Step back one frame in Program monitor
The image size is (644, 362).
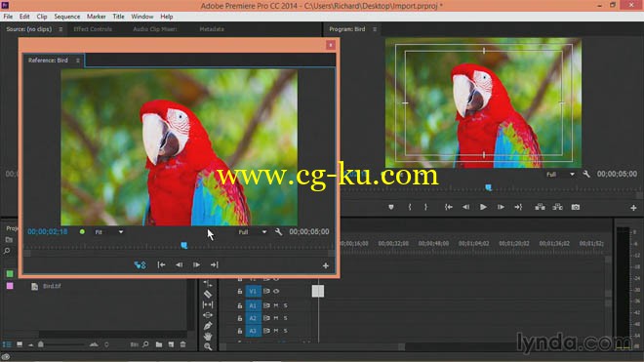[465, 207]
